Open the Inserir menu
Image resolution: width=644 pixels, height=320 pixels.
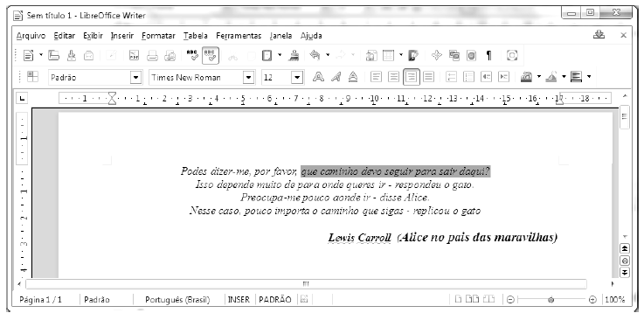coord(122,36)
